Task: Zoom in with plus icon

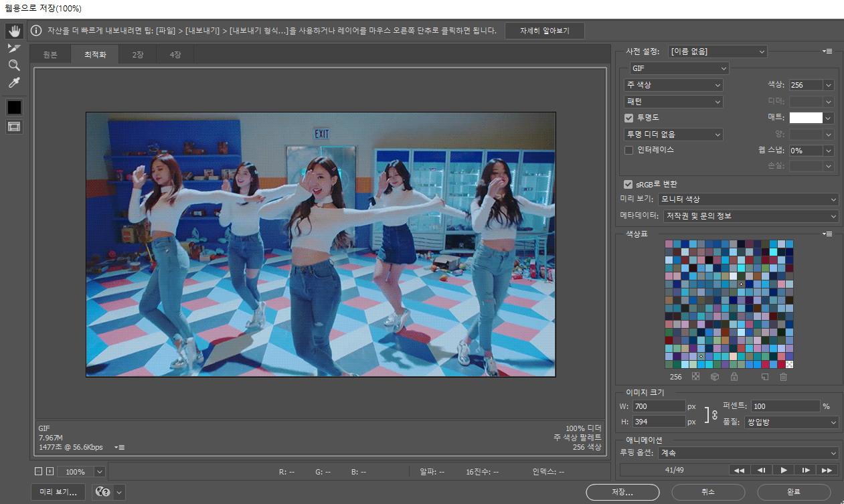Action: tap(49, 472)
